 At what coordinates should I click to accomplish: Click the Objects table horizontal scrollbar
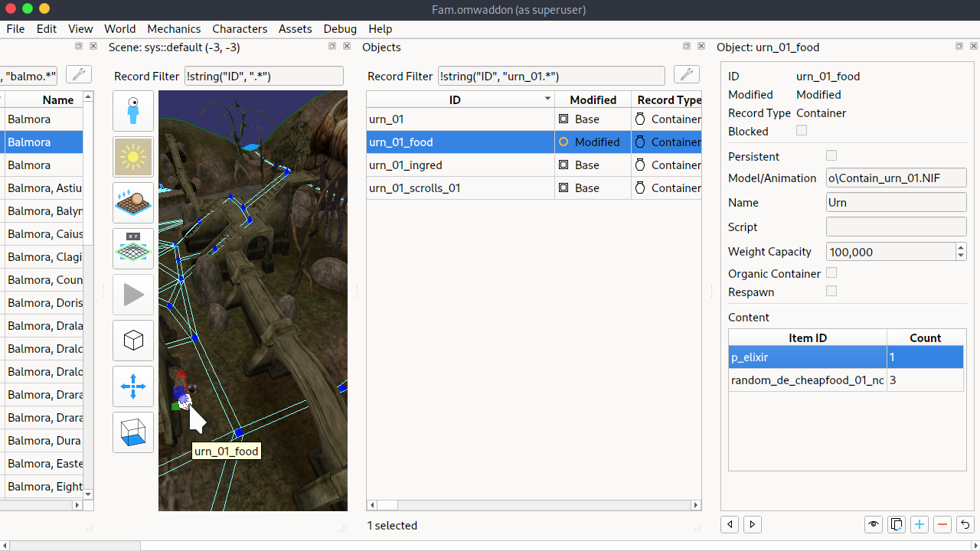click(534, 505)
